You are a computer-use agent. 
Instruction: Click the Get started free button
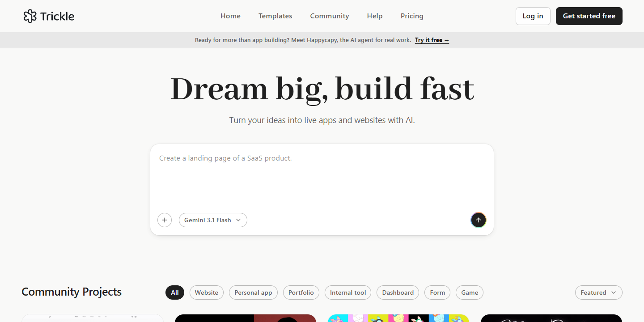pyautogui.click(x=589, y=16)
